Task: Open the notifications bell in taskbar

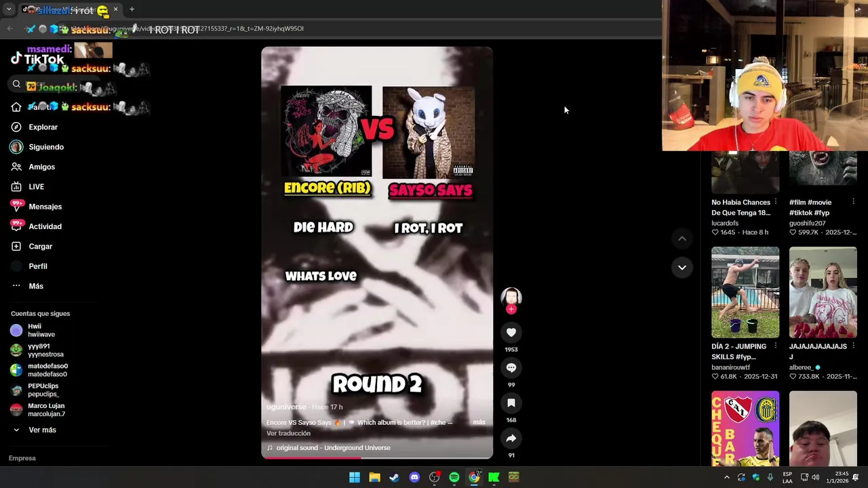Action: pyautogui.click(x=856, y=477)
